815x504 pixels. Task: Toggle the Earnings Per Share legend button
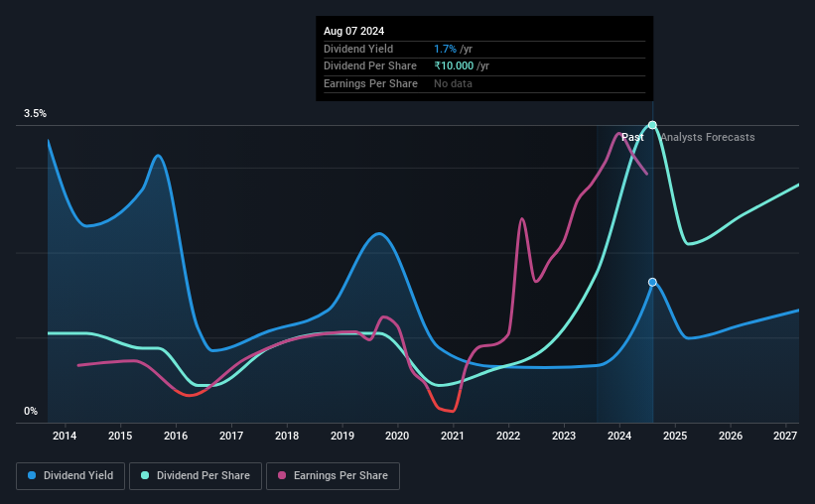pyautogui.click(x=333, y=476)
